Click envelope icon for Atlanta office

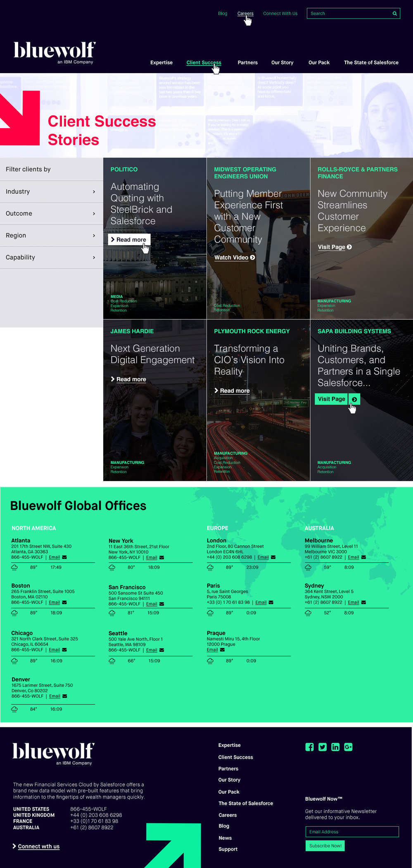[x=64, y=557]
